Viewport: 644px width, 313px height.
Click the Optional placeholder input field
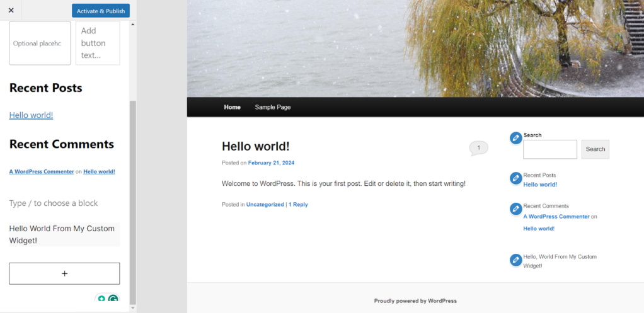pos(40,43)
